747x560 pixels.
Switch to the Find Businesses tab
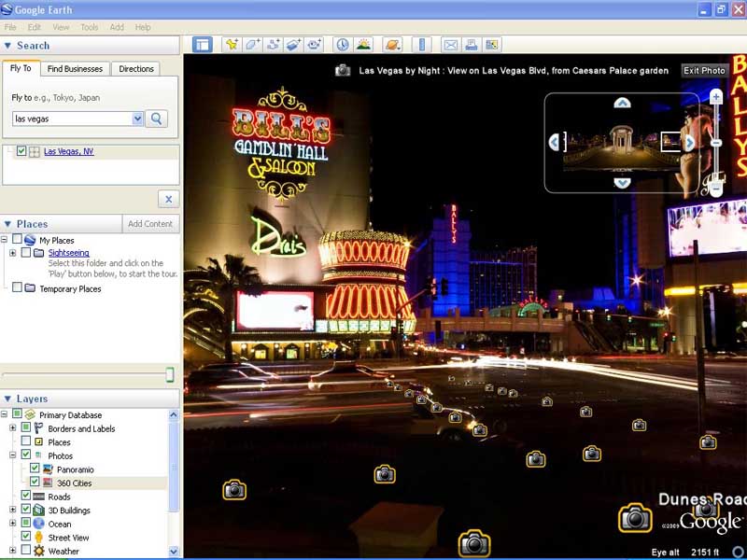75,69
